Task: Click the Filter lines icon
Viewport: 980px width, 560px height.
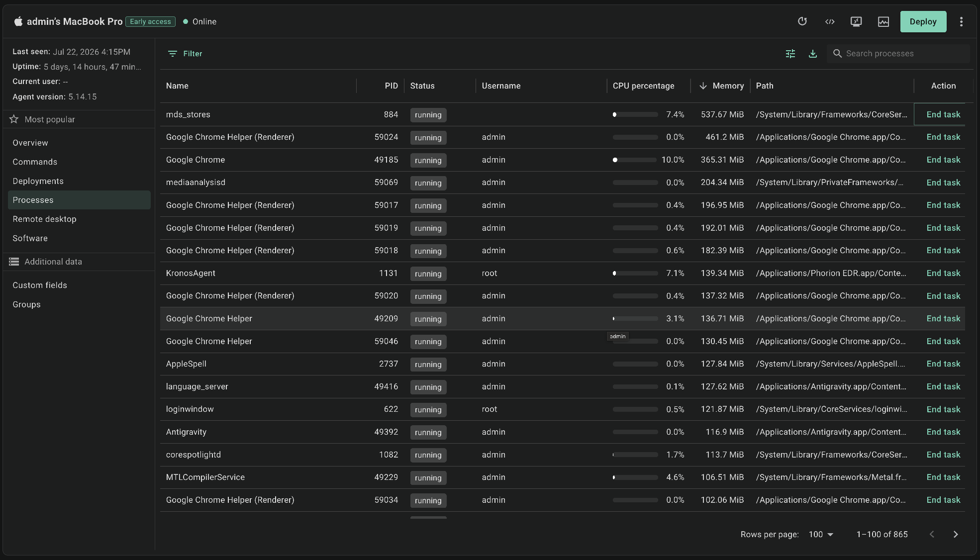Action: coord(172,54)
